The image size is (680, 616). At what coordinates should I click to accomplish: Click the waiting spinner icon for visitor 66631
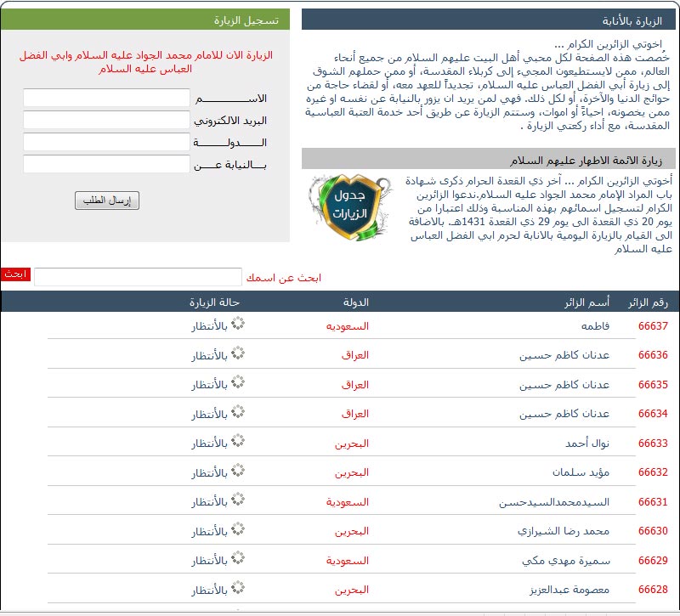tap(238, 501)
